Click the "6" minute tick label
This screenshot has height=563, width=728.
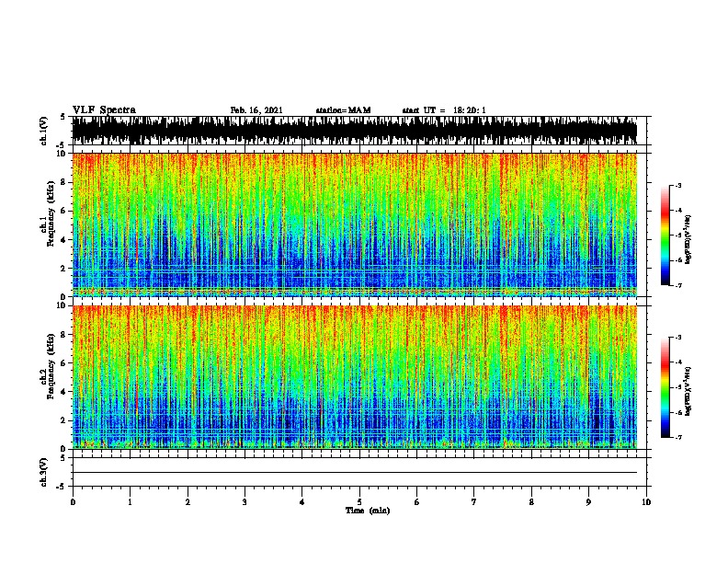(416, 502)
